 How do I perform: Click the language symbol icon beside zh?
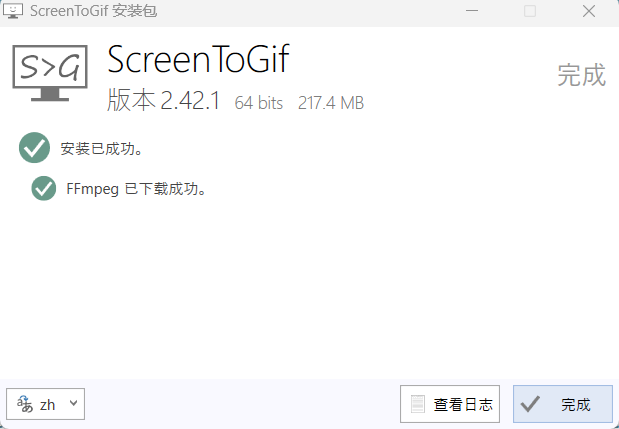[23, 404]
